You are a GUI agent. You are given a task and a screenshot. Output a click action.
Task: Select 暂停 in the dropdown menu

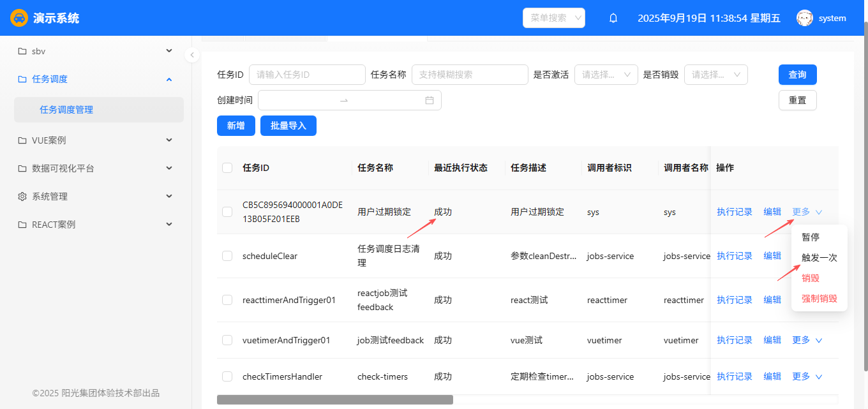[811, 237]
